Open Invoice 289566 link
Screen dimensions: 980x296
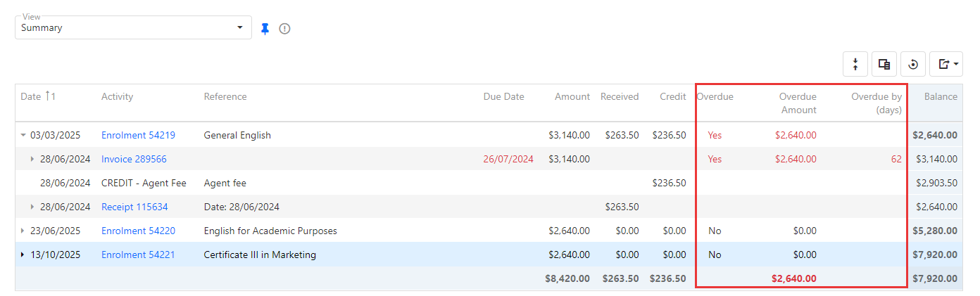[x=134, y=159]
